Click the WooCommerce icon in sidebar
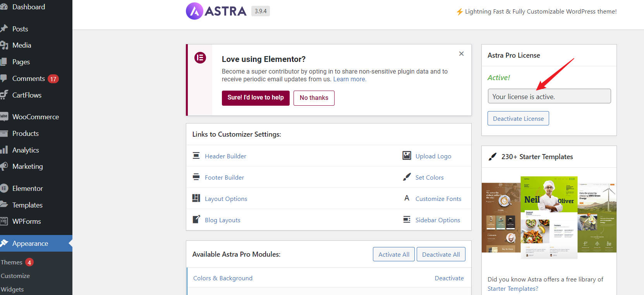The image size is (644, 295). 4,116
